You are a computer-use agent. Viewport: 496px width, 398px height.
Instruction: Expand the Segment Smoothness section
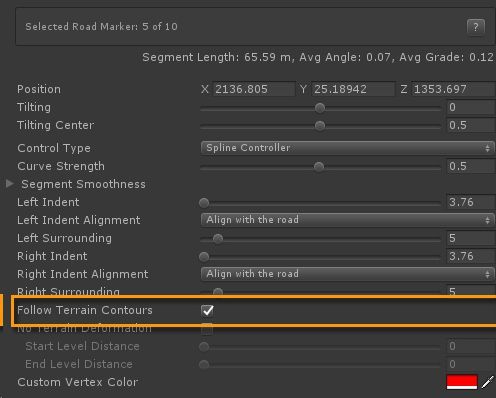pos(10,184)
